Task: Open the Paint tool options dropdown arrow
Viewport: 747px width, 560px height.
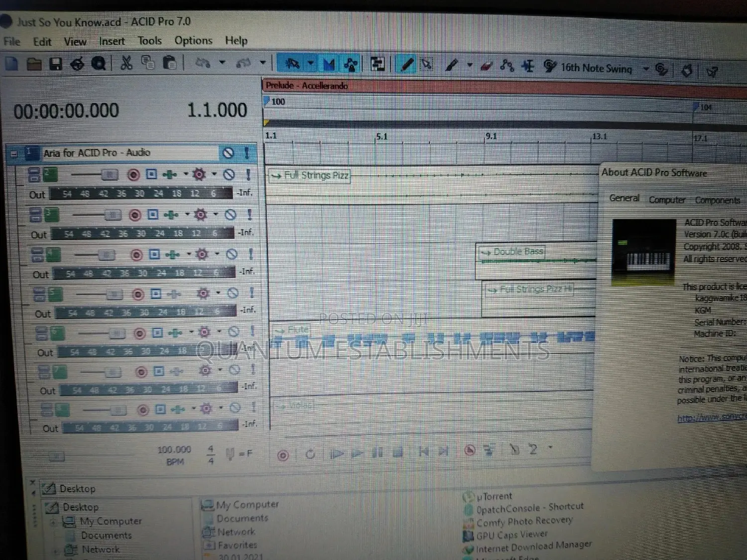Action: click(x=469, y=65)
